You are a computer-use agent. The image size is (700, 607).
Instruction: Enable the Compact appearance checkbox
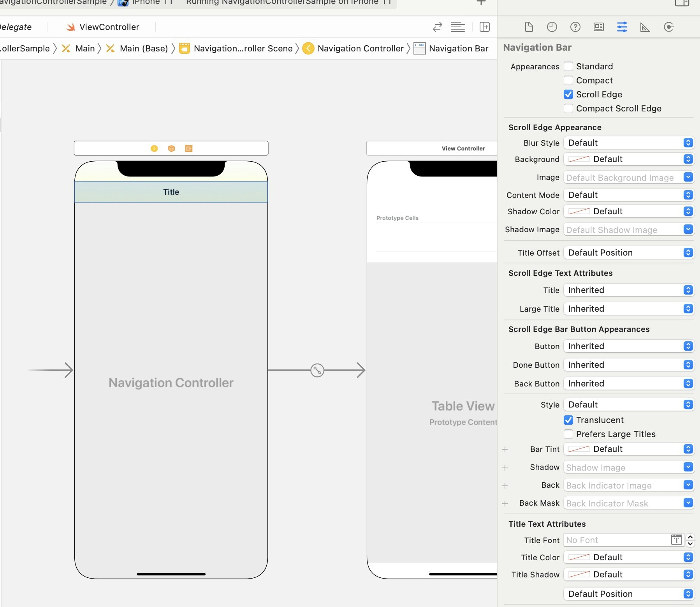pyautogui.click(x=568, y=80)
